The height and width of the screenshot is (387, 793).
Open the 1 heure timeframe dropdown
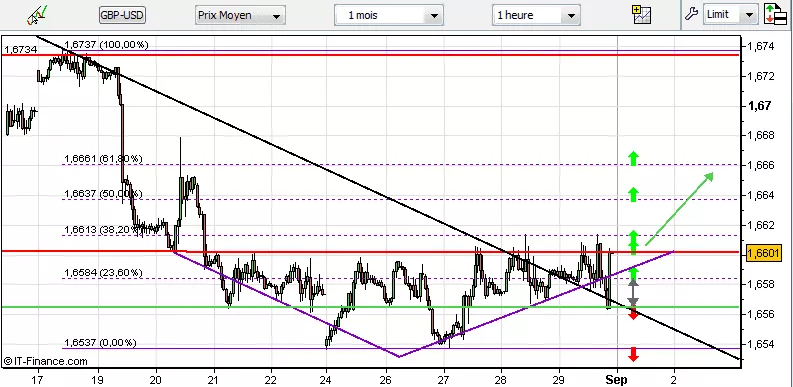point(536,15)
